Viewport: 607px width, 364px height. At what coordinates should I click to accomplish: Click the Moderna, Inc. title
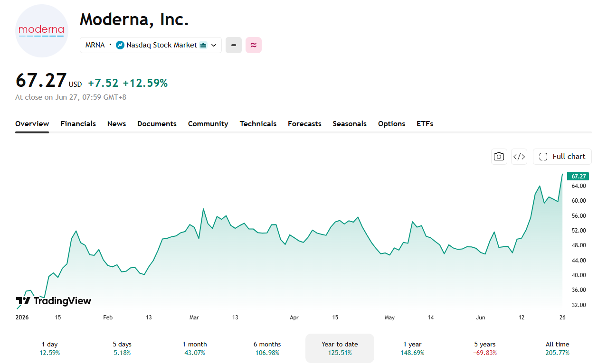pos(134,19)
